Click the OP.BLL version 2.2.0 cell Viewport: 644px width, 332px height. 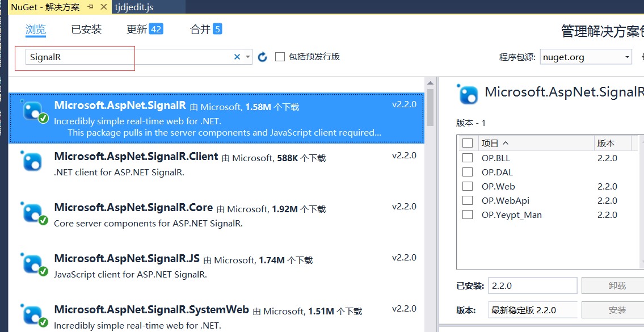pos(608,158)
